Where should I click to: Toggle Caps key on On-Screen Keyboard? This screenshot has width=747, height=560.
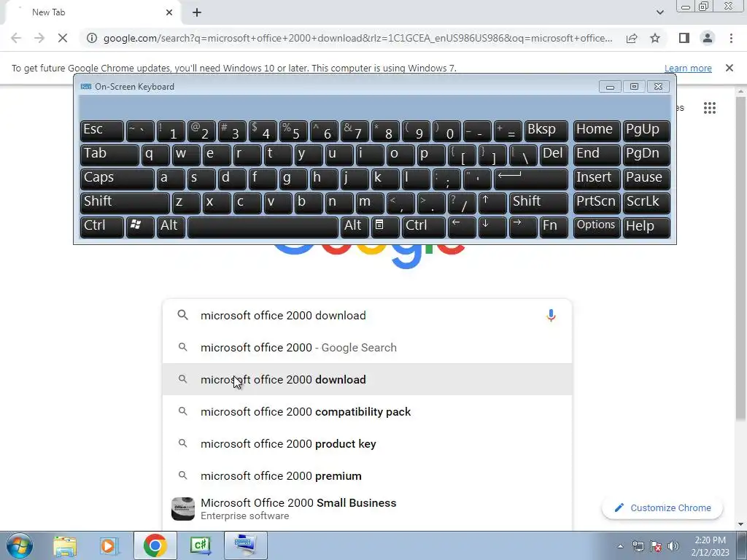pyautogui.click(x=117, y=179)
